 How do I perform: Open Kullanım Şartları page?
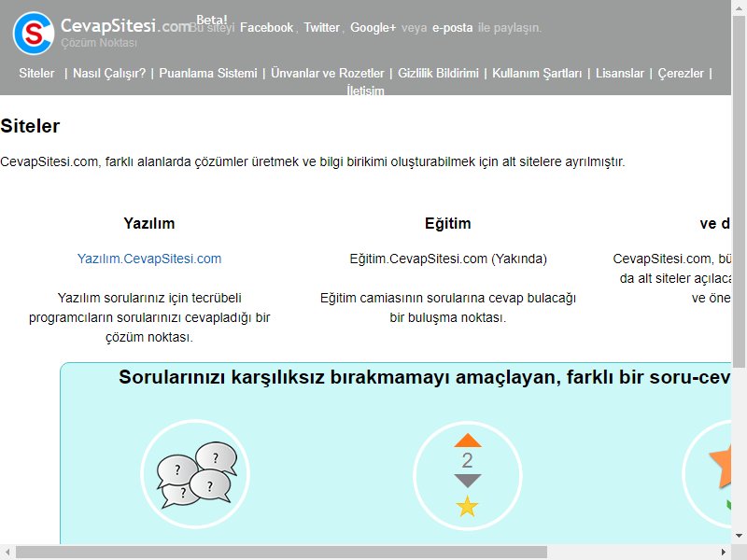(x=537, y=74)
